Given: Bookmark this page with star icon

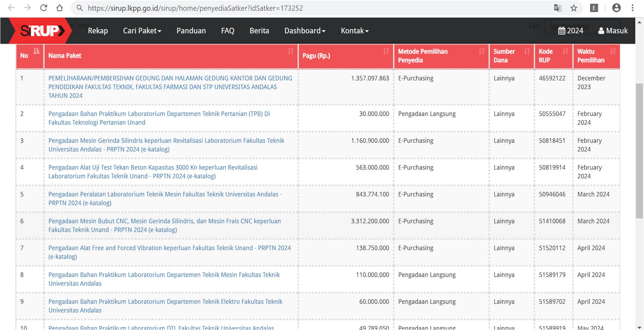Looking at the screenshot, I should click(574, 8).
